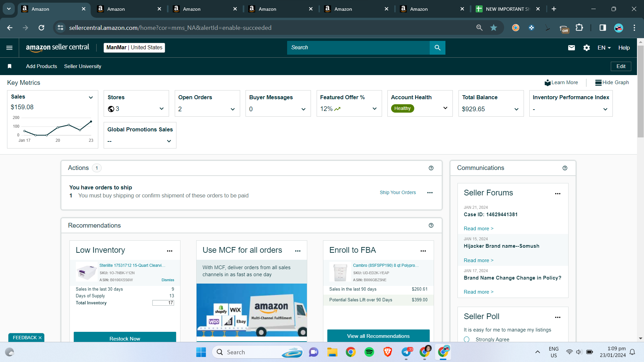
Task: Open the three-dot menu for orders to ship
Action: (x=430, y=193)
